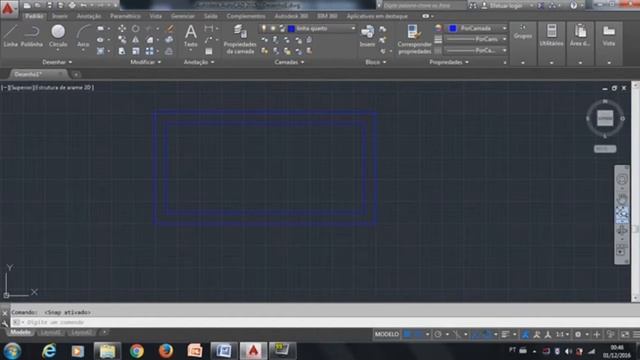Click the command line input field

[322, 322]
